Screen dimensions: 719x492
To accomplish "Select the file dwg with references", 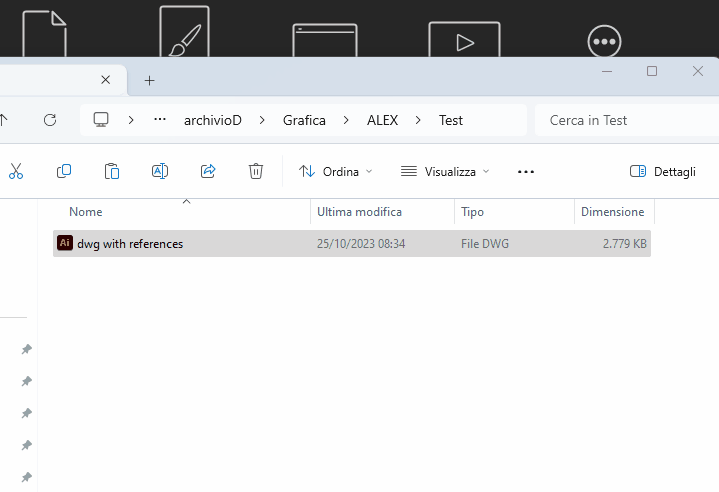I will tap(352, 243).
